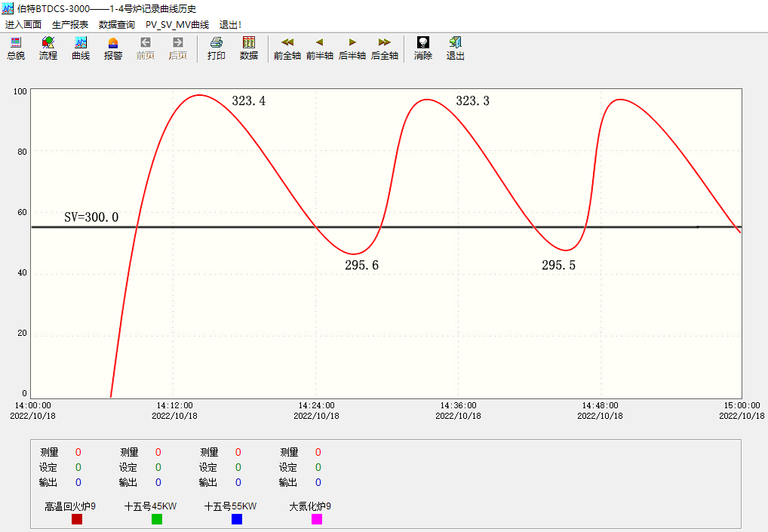Click the magenta 大氮化炉9 color swatch
This screenshot has width=768, height=532.
(317, 519)
